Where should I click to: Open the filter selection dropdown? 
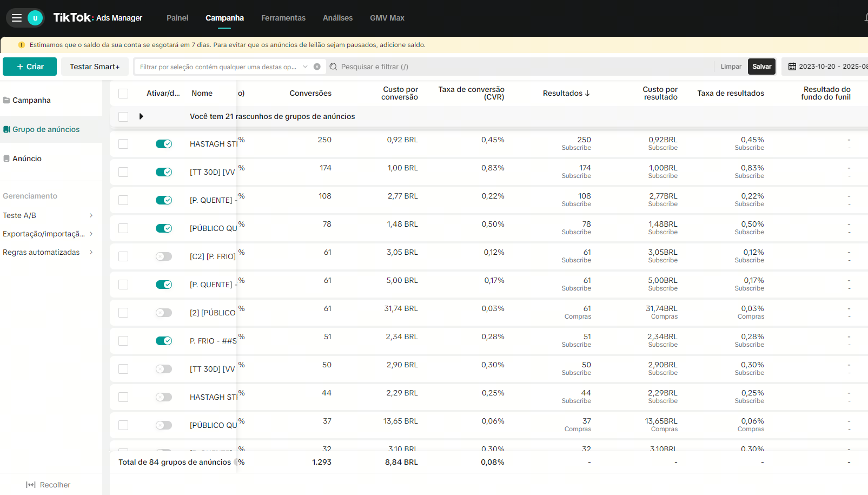point(305,67)
